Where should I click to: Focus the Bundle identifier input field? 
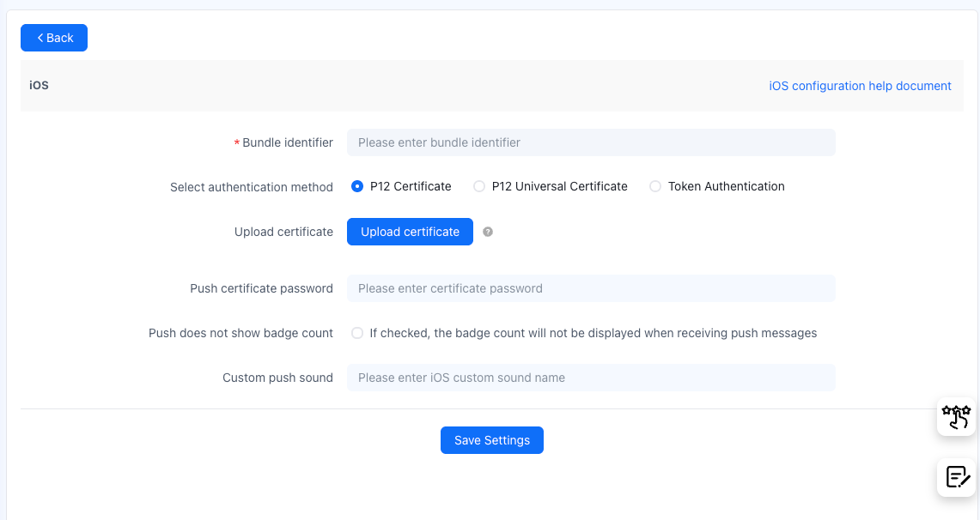591,142
